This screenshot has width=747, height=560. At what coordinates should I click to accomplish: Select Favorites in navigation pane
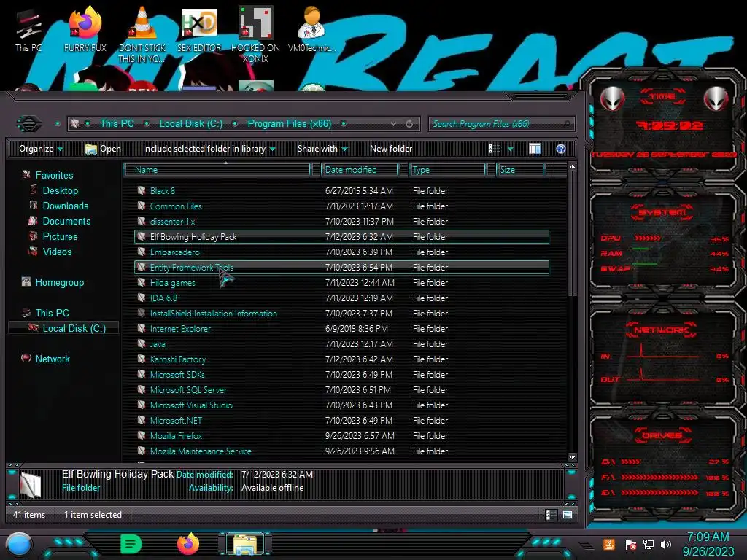click(47, 175)
